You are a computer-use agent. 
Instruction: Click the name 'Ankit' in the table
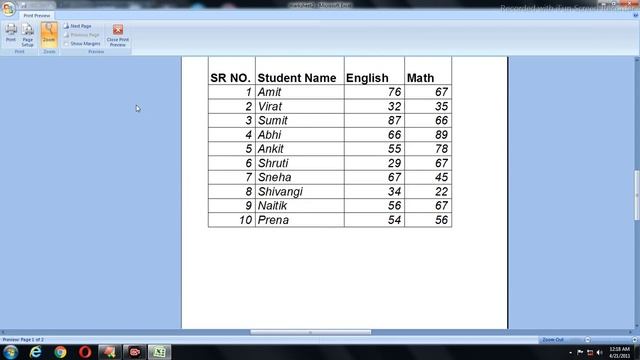271,149
